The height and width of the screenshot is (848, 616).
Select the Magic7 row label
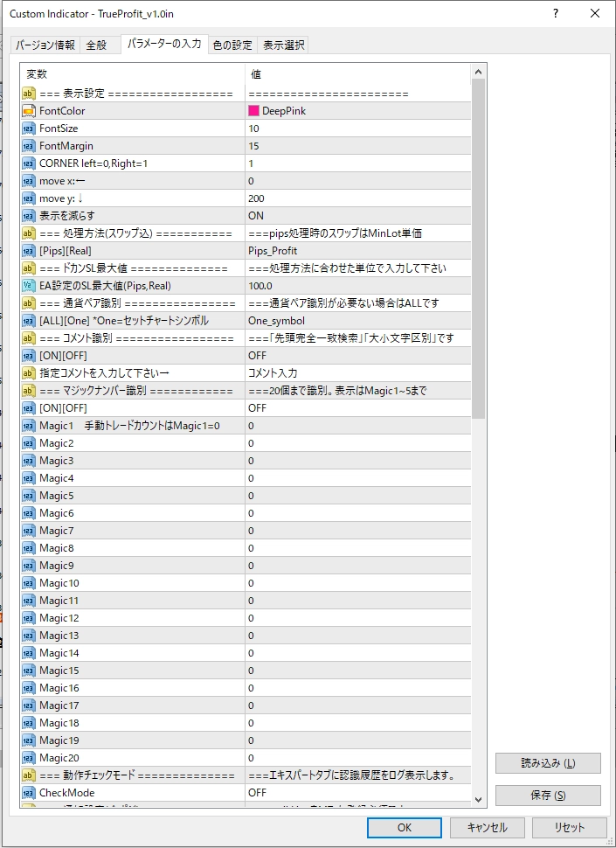click(57, 531)
